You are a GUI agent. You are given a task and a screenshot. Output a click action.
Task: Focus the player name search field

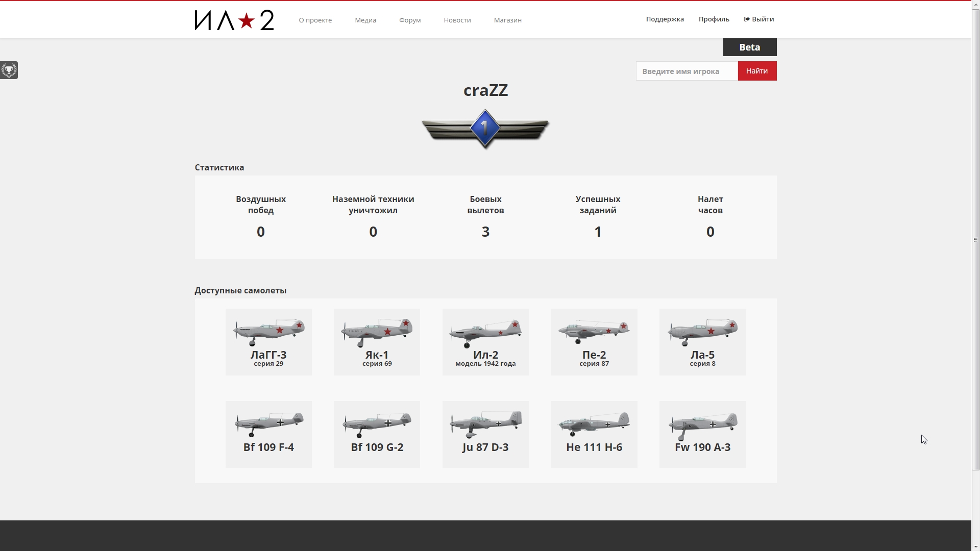click(687, 71)
